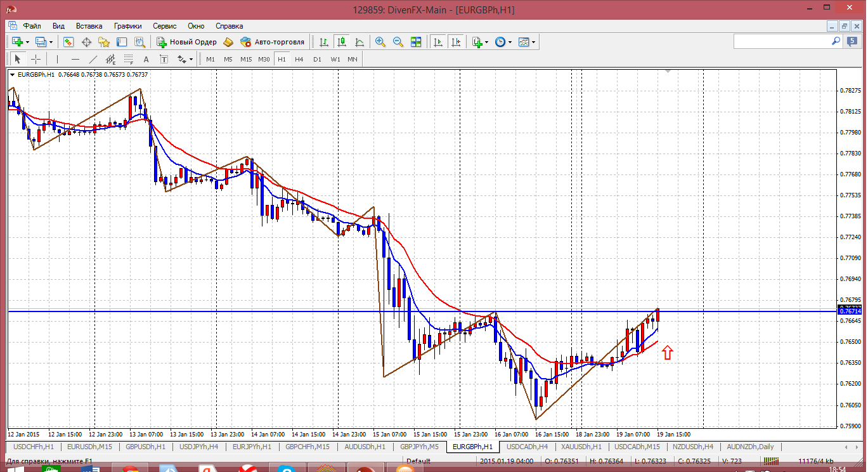Show the Market Watch panel

[68, 42]
